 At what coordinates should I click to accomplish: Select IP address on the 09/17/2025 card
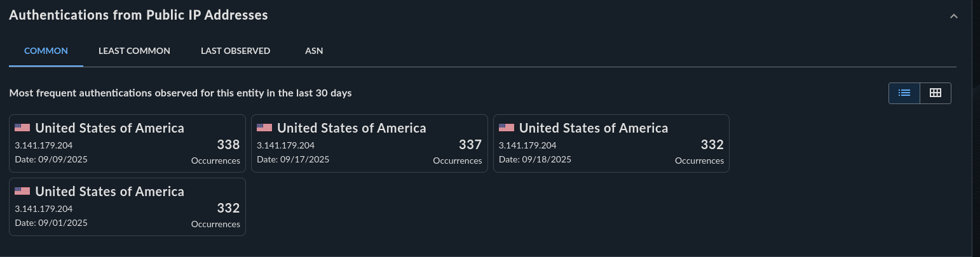click(x=286, y=145)
